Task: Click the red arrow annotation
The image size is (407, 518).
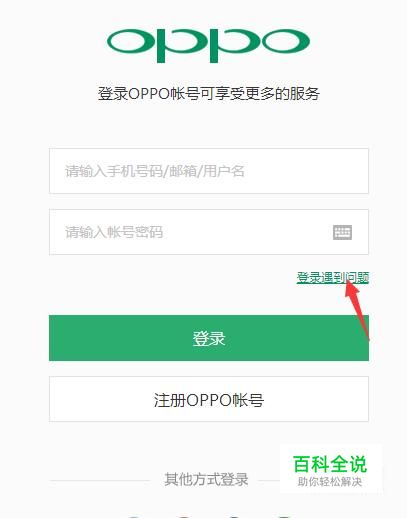Action: pos(357,310)
